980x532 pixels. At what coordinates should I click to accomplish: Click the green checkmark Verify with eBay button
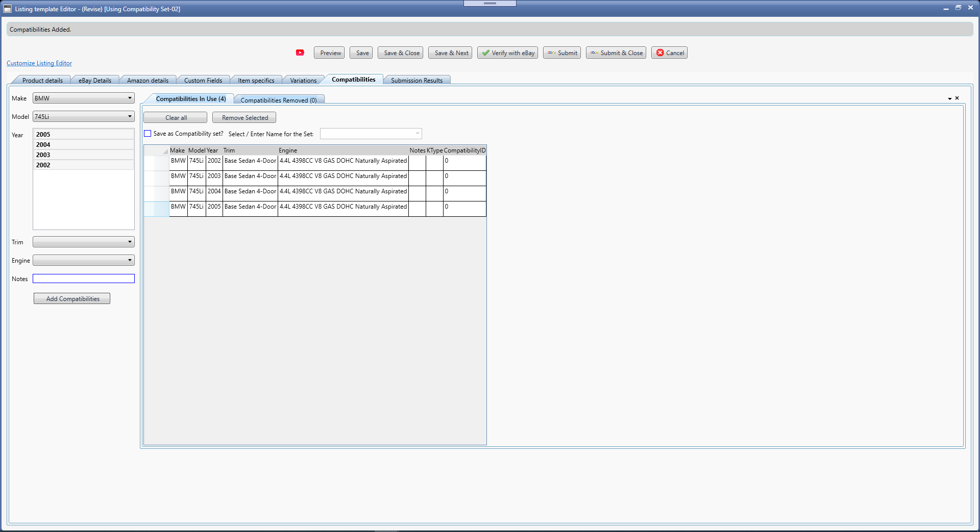(x=507, y=53)
